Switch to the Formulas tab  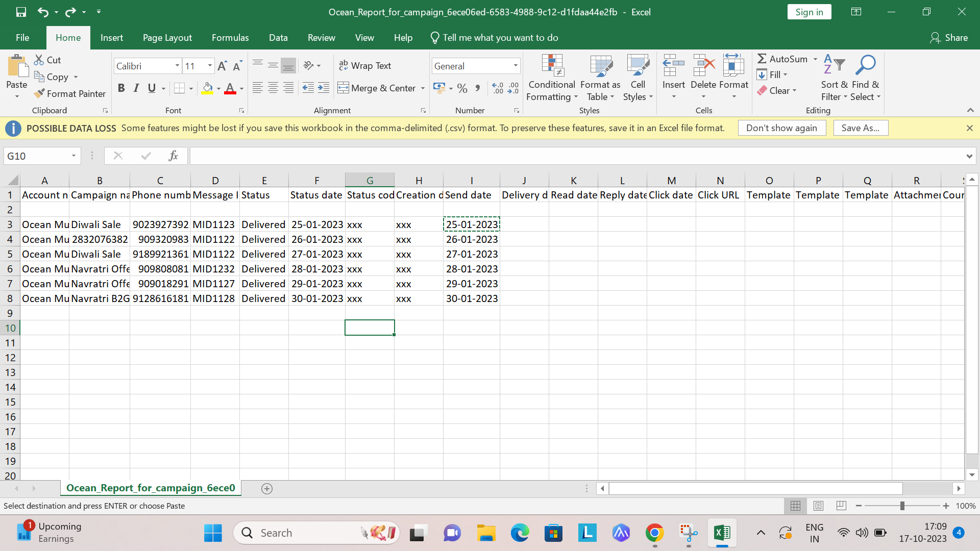click(x=230, y=38)
